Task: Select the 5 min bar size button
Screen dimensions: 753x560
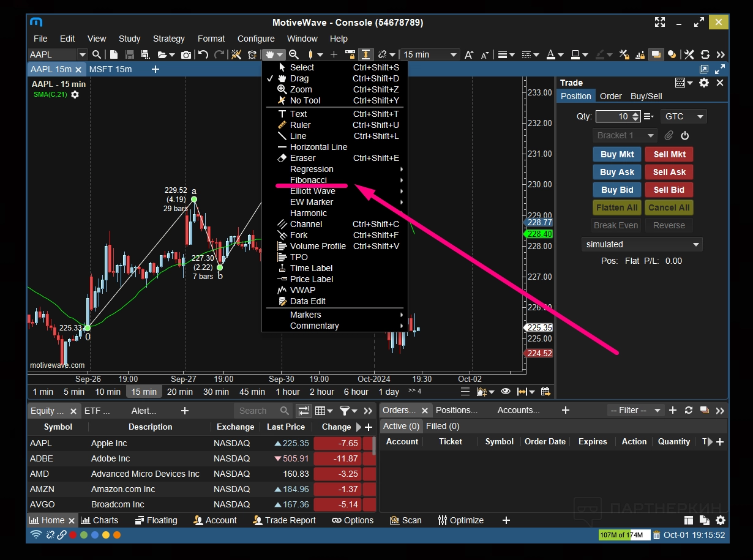Action: coord(74,392)
